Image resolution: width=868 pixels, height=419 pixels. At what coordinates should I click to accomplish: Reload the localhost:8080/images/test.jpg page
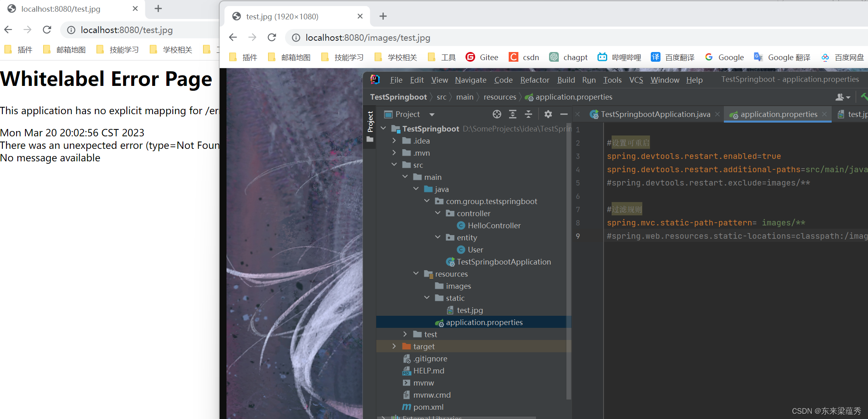pyautogui.click(x=272, y=38)
